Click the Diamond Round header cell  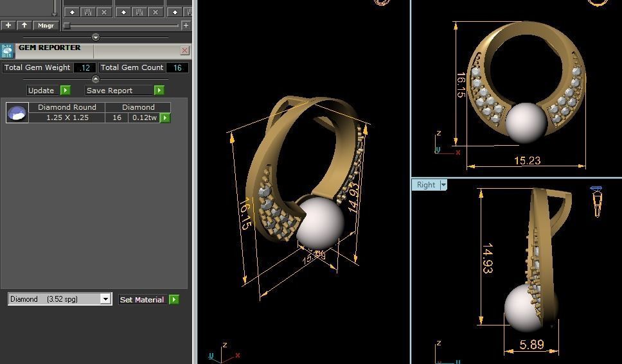coord(67,107)
